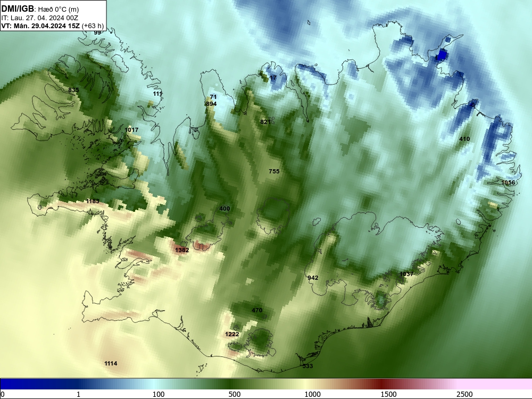Viewport: 532px width, 399px height.
Task: Click the 1056 value on east coast
Action: tap(508, 182)
